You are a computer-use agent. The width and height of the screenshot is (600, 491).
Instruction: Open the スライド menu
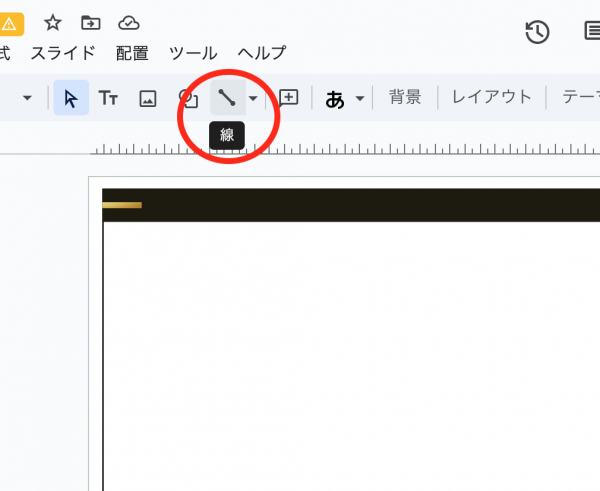[63, 53]
